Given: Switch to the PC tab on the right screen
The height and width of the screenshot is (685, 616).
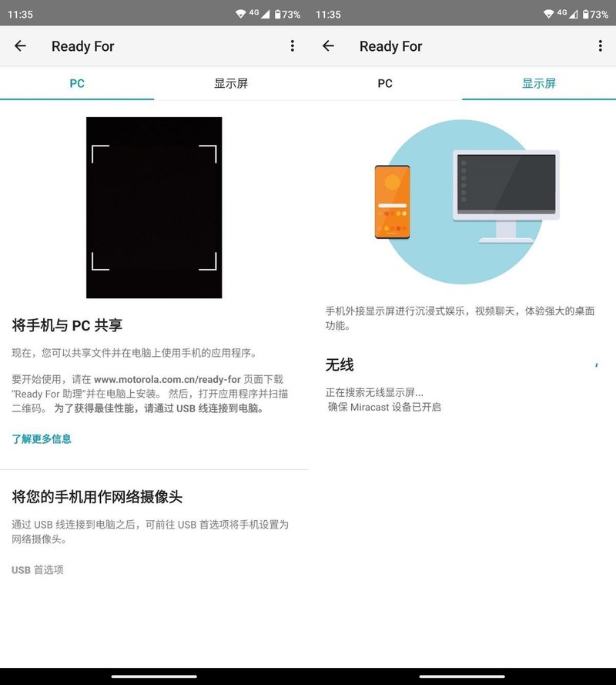Looking at the screenshot, I should tap(385, 83).
